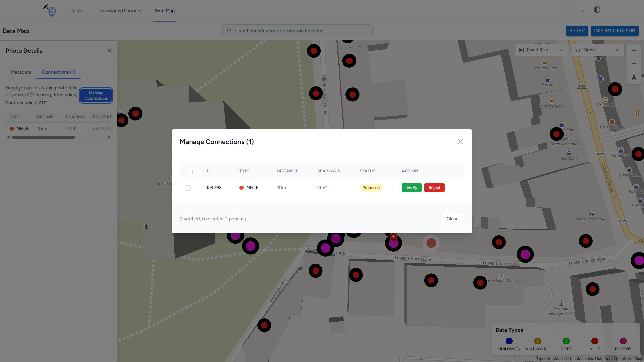
Task: Open the Unassigned Farmers nav item
Action: point(120,11)
